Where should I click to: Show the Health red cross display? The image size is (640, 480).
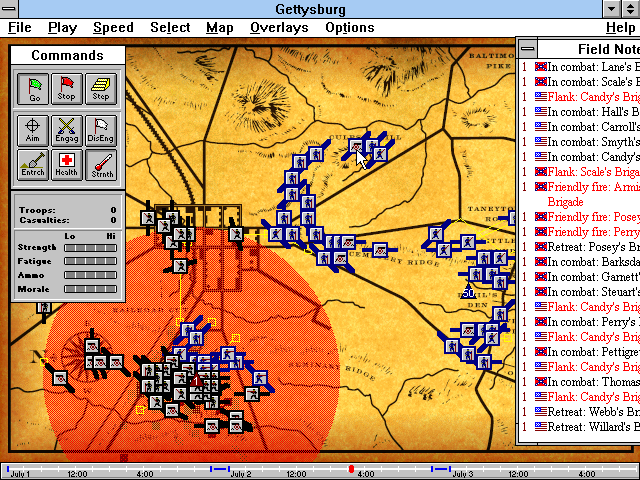coord(67,164)
